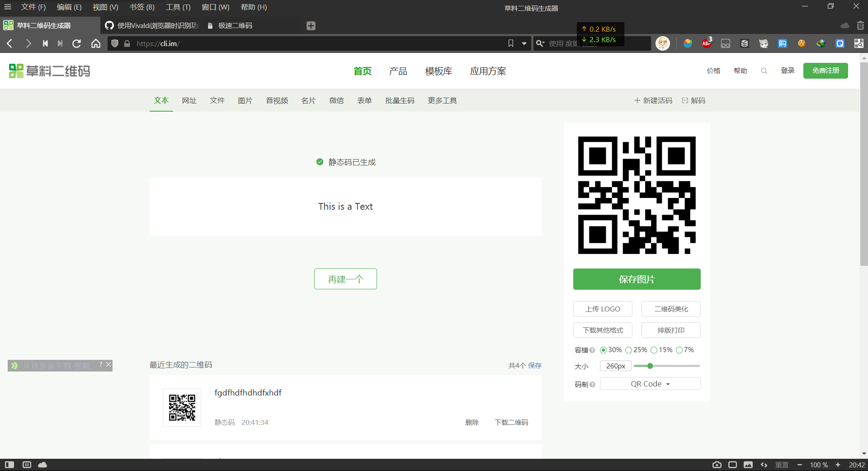868x471 pixels.
Task: Click the shield tracker blocker icon
Action: pos(115,43)
